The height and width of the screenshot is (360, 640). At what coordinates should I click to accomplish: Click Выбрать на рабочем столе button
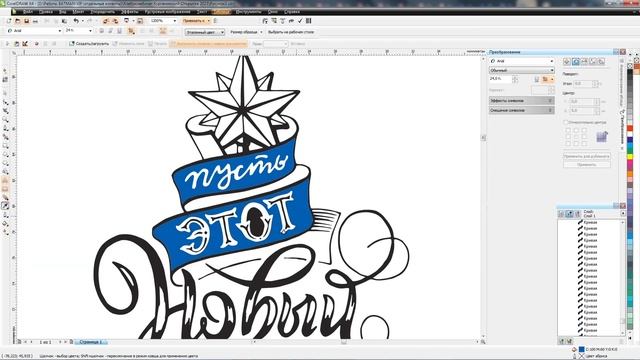291,32
